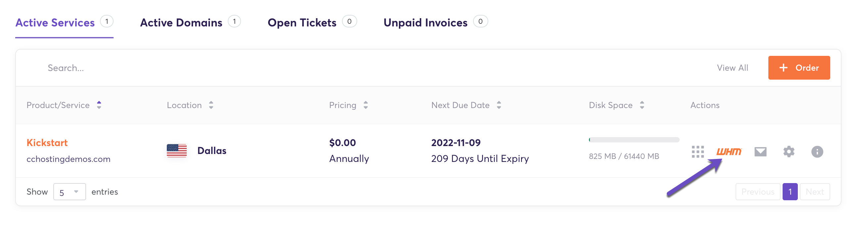Image resolution: width=868 pixels, height=230 pixels.
Task: Sort table by Disk Space
Action: click(642, 105)
